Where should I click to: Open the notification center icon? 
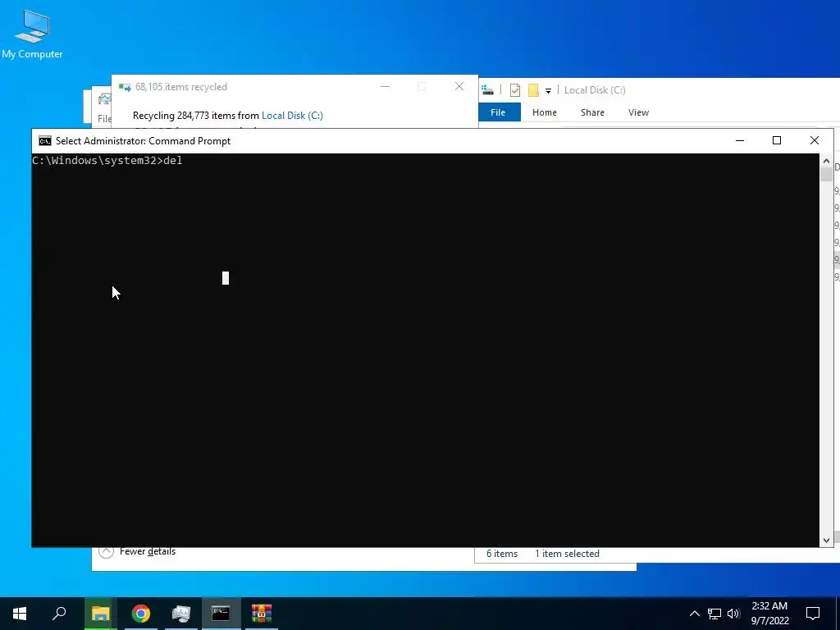point(813,614)
